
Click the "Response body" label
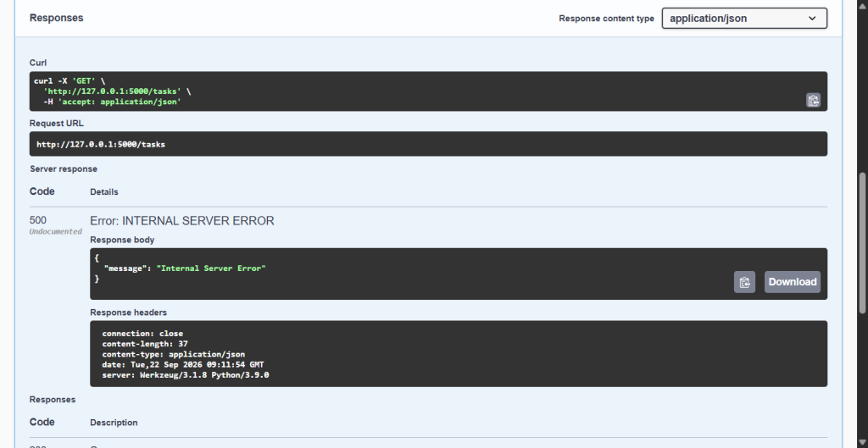point(122,240)
